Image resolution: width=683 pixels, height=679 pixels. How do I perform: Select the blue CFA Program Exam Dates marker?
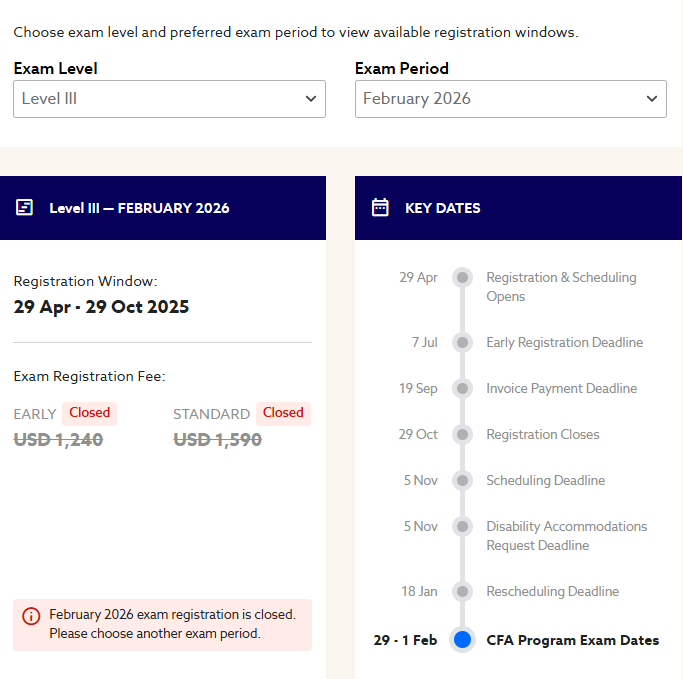(x=462, y=640)
